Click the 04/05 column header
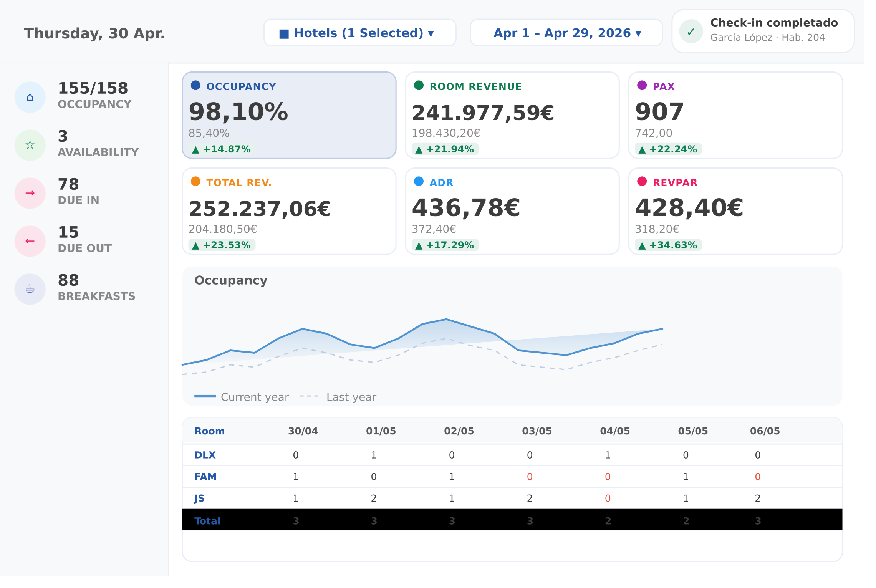Screen dimensions: 876x588 (615, 431)
